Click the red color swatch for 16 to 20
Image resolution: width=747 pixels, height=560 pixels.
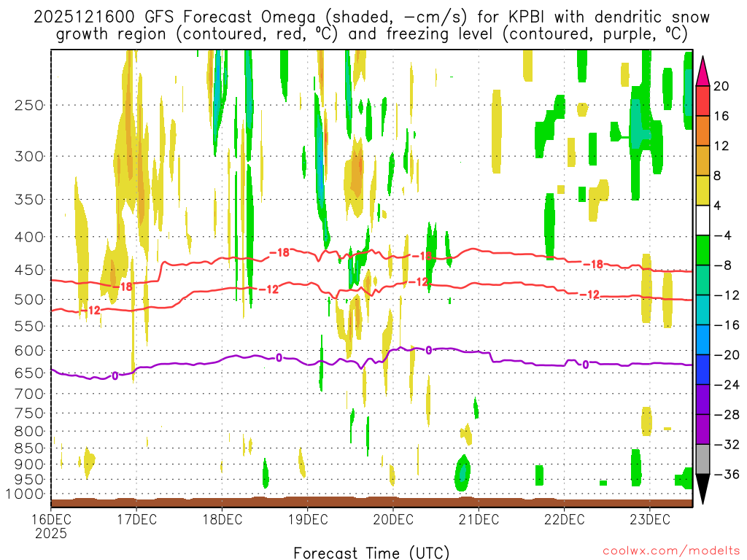coord(703,101)
